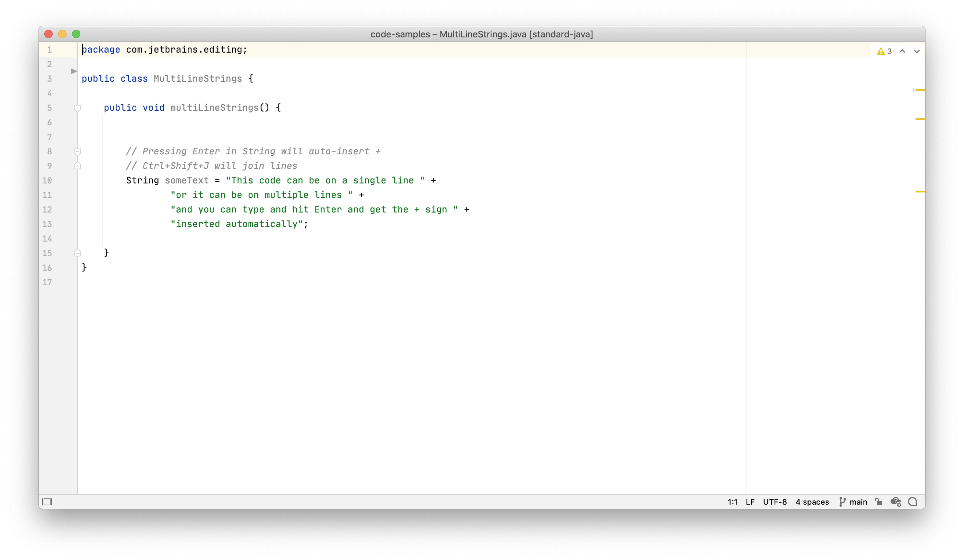This screenshot has height=560, width=964.
Task: Jump to previous warning with the up chevron
Action: coord(902,51)
